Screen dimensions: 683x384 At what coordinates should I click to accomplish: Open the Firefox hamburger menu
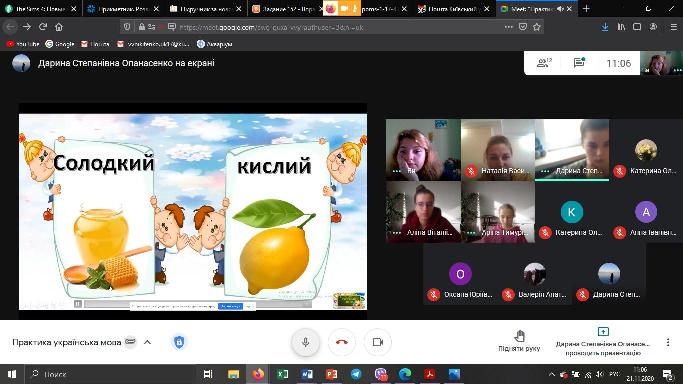click(x=673, y=27)
